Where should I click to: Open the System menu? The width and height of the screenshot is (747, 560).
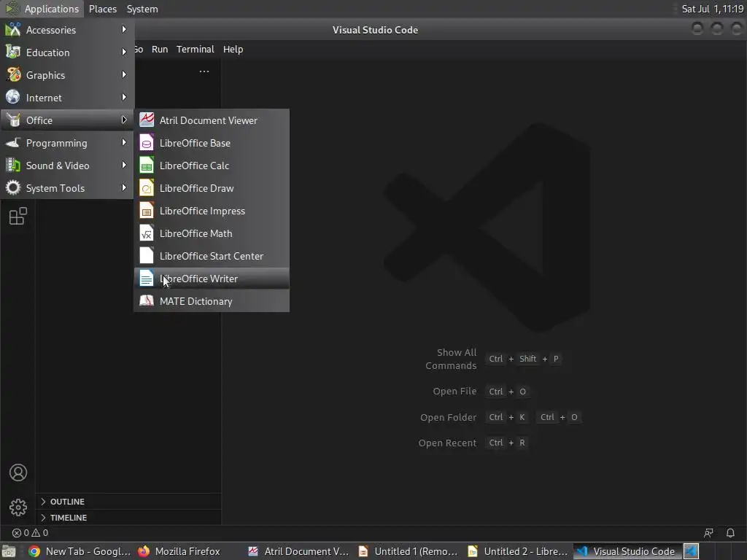coord(142,9)
